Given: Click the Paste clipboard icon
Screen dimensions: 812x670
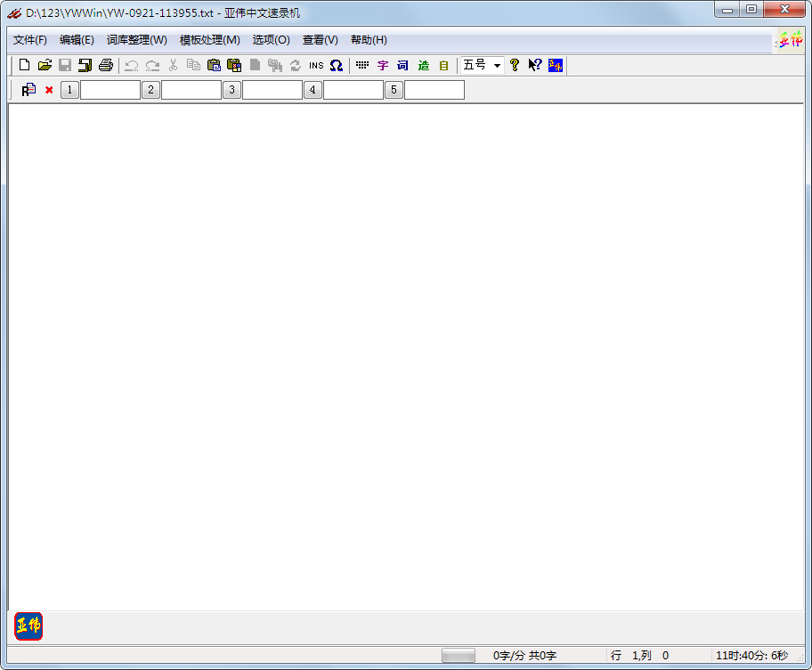Looking at the screenshot, I should [x=214, y=65].
